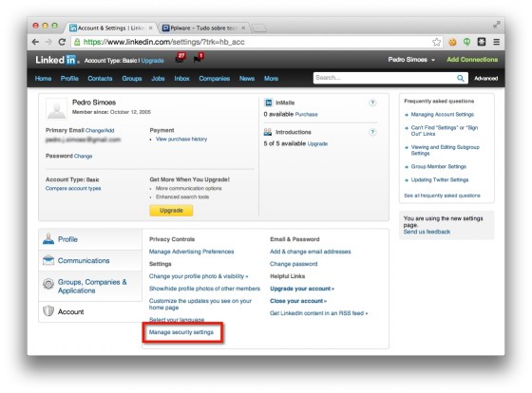532x393 pixels.
Task: Click the fullscreen arrows icon of window
Action: (x=496, y=25)
